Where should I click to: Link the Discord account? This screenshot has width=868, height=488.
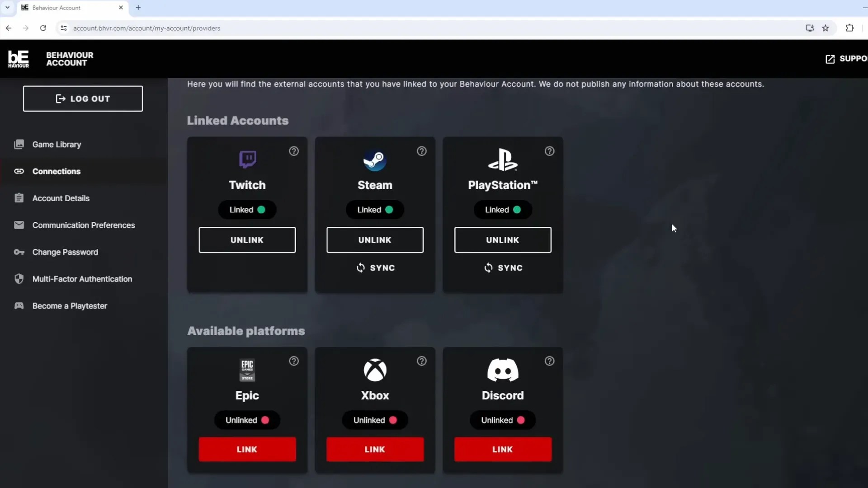pyautogui.click(x=503, y=449)
